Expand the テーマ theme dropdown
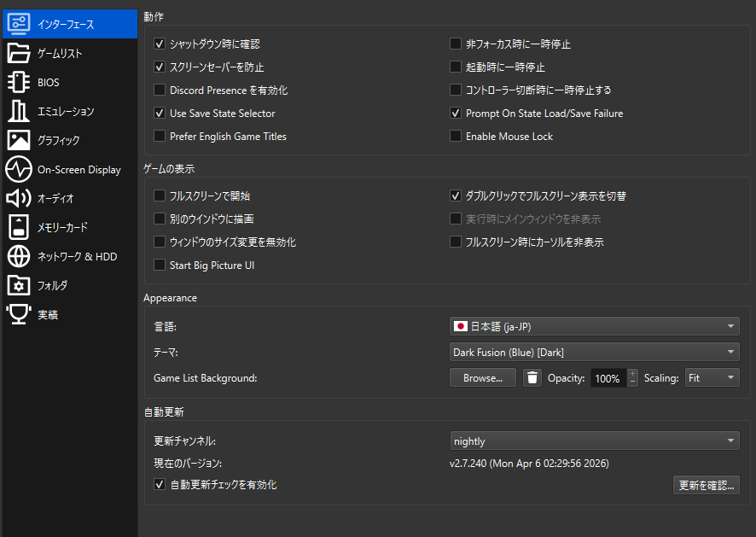The height and width of the screenshot is (537, 756). 594,352
